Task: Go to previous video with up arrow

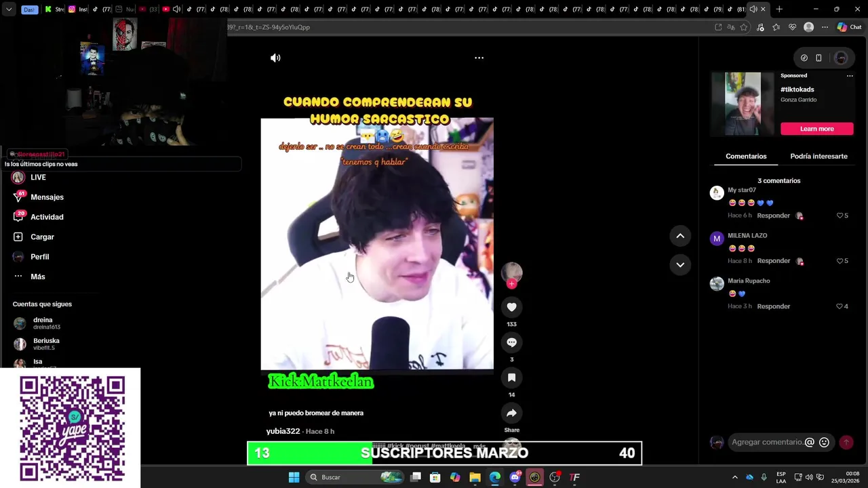Action: pos(680,236)
